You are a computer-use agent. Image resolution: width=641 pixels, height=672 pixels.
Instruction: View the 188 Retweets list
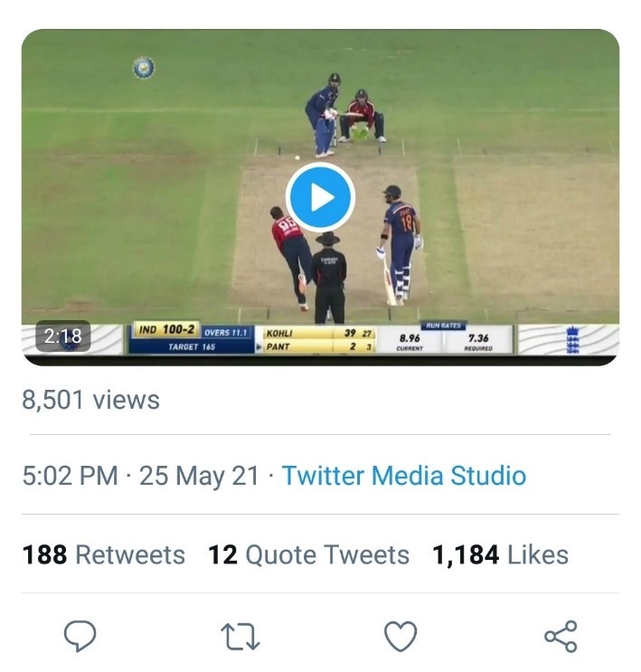click(x=104, y=554)
